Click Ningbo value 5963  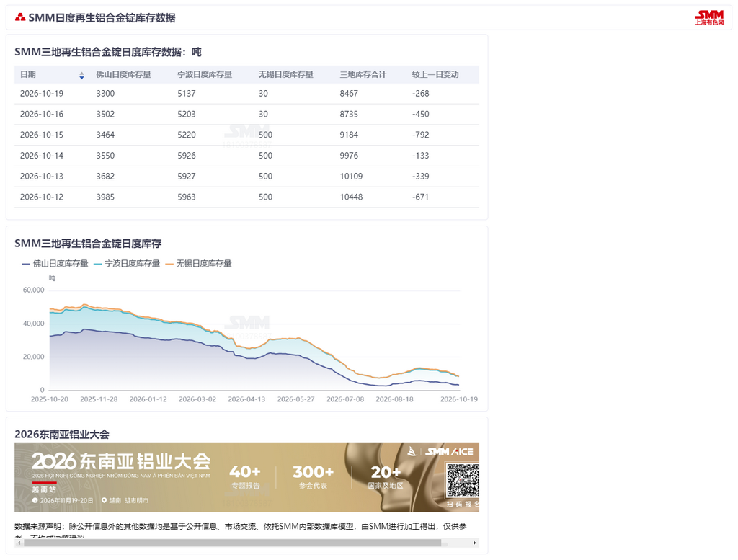point(187,197)
